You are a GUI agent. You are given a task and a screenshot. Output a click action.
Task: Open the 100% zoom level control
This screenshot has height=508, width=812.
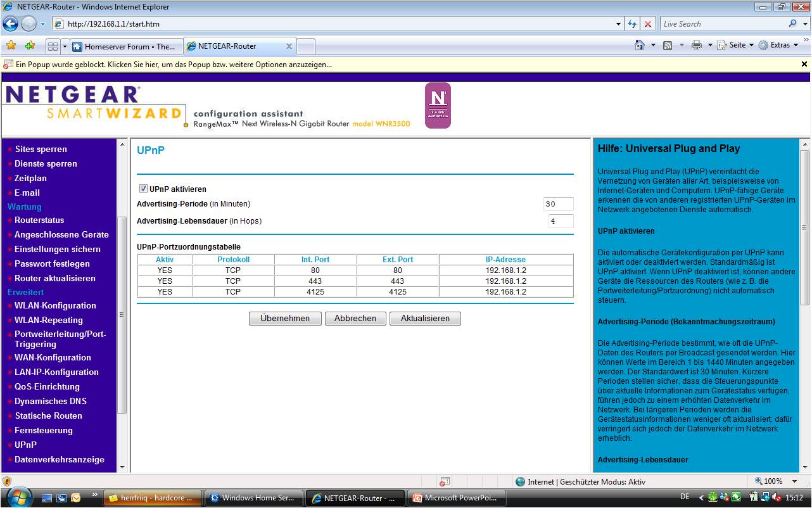[777, 481]
